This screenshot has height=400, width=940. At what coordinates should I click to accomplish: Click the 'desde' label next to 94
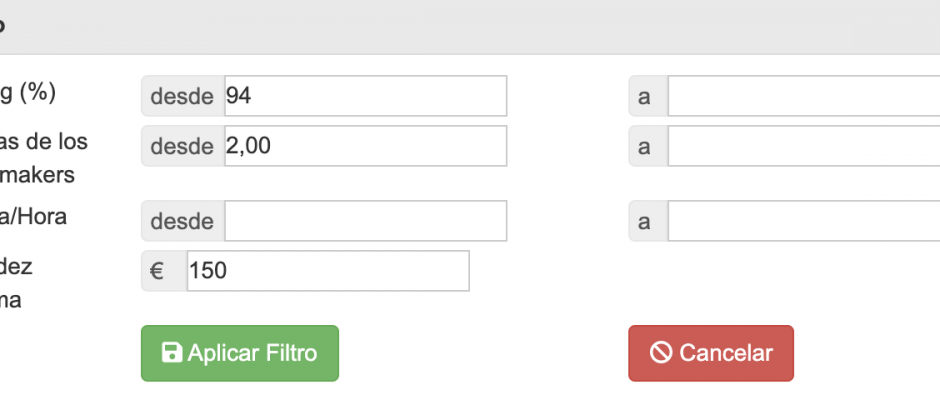183,96
